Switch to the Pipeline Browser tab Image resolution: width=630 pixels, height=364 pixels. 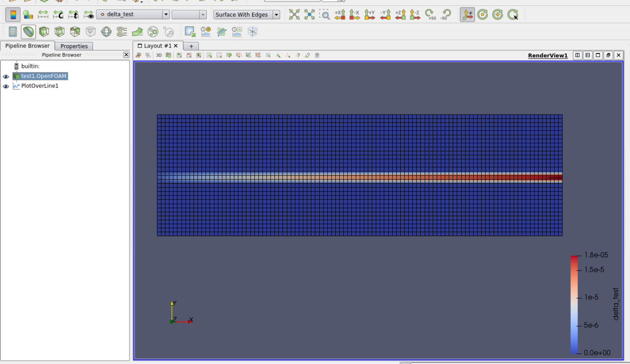[28, 46]
